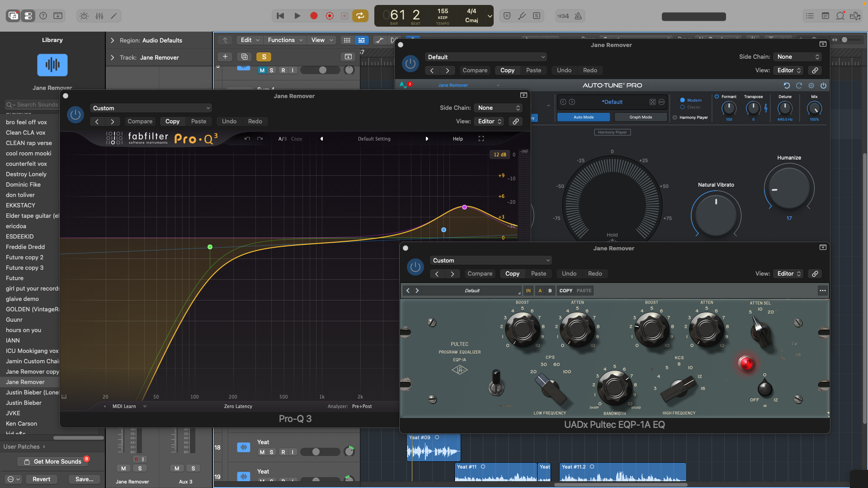This screenshot has height=488, width=868.
Task: Open the Editors pencil icon
Action: (114, 16)
